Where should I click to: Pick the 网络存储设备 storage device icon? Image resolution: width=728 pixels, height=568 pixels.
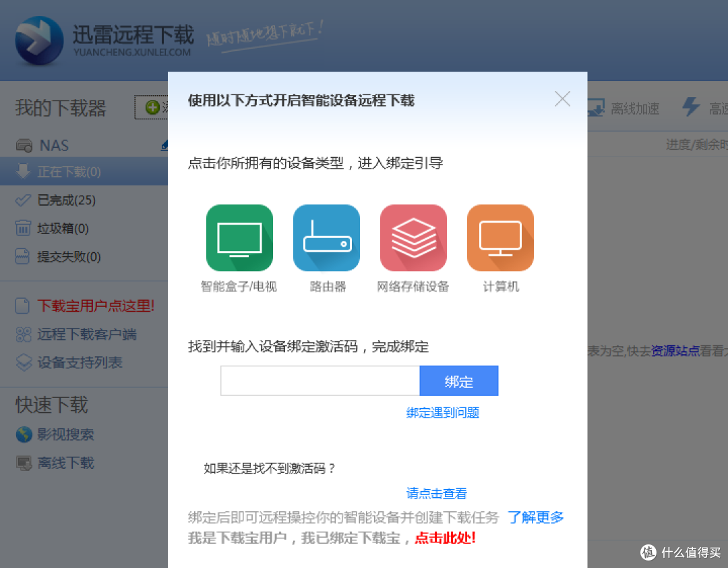(413, 237)
